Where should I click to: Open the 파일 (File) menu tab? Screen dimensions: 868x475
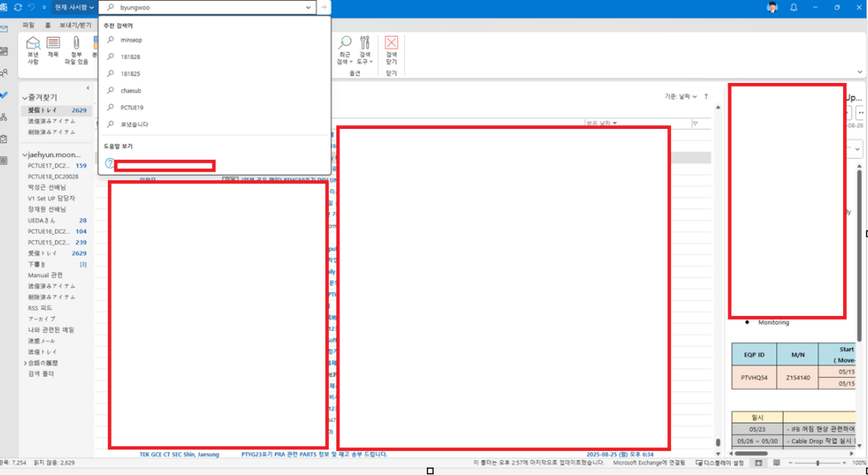[28, 25]
